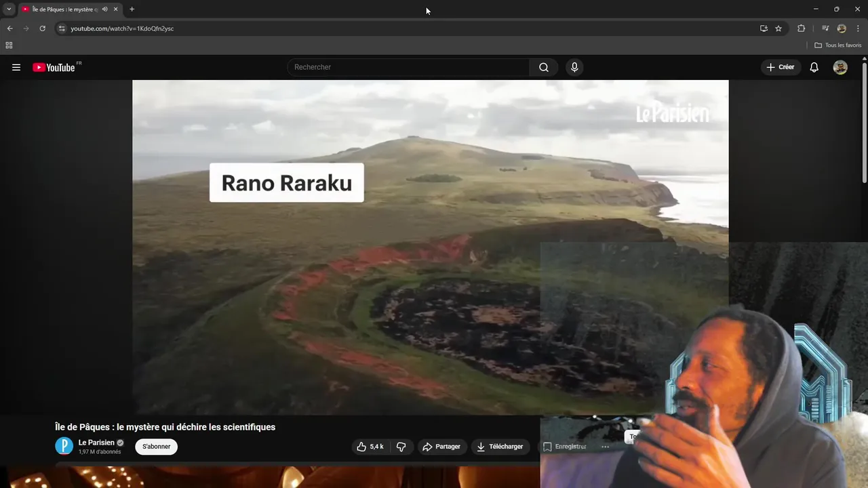This screenshot has height=488, width=868.
Task: Open the YouTube account avatar menu
Action: (x=840, y=67)
